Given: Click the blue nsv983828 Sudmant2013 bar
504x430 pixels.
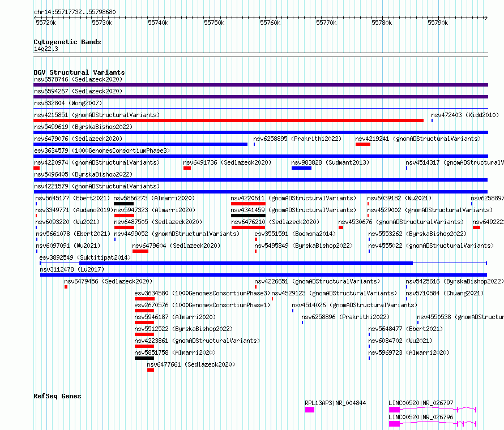Looking at the screenshot, I should [301, 168].
